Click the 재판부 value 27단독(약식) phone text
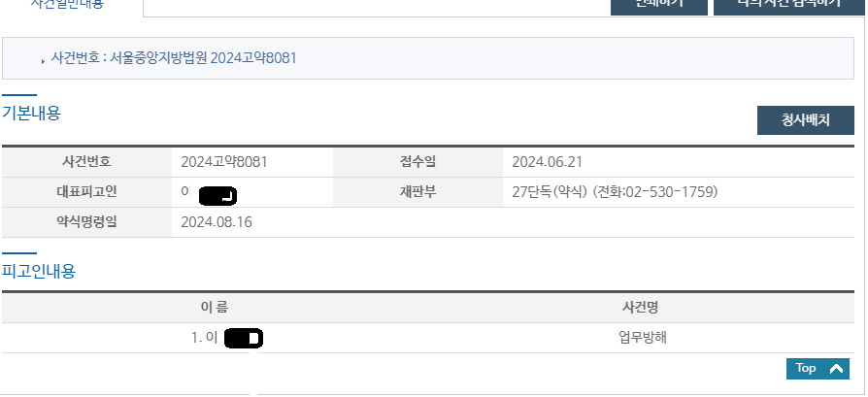 click(614, 192)
